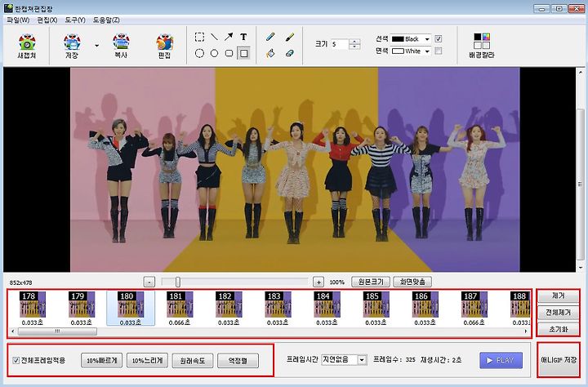Select frame thumbnail 181

click(180, 308)
